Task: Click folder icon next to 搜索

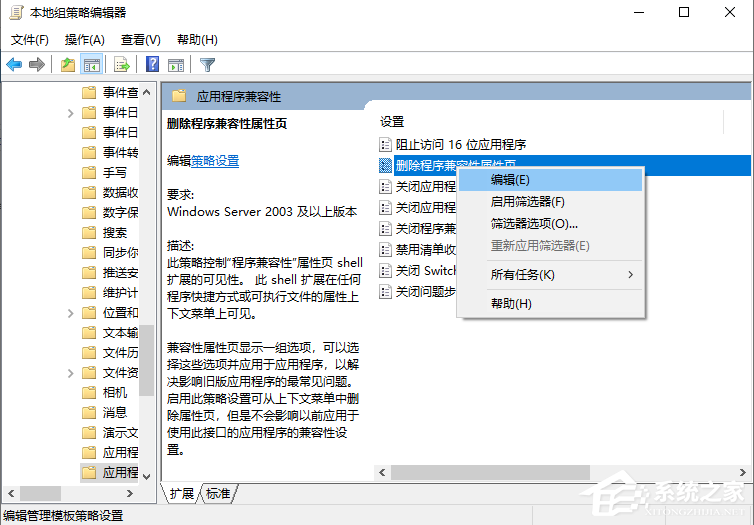Action: pos(89,233)
